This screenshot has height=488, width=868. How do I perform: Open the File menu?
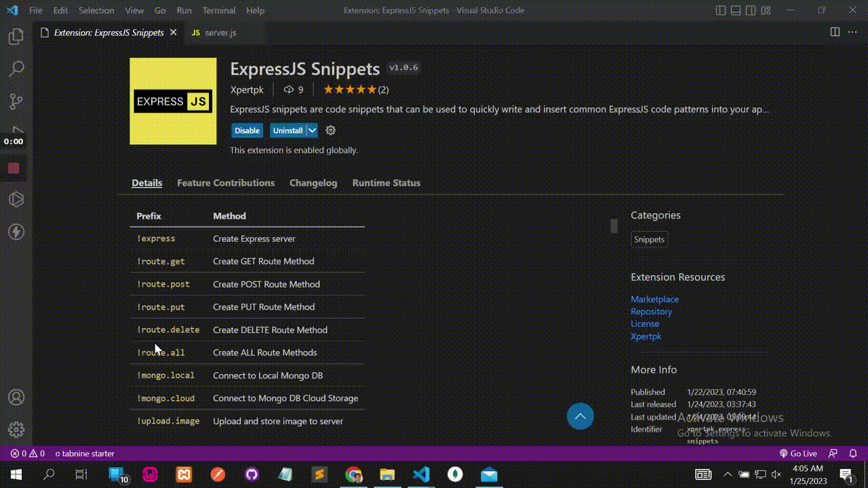point(36,11)
